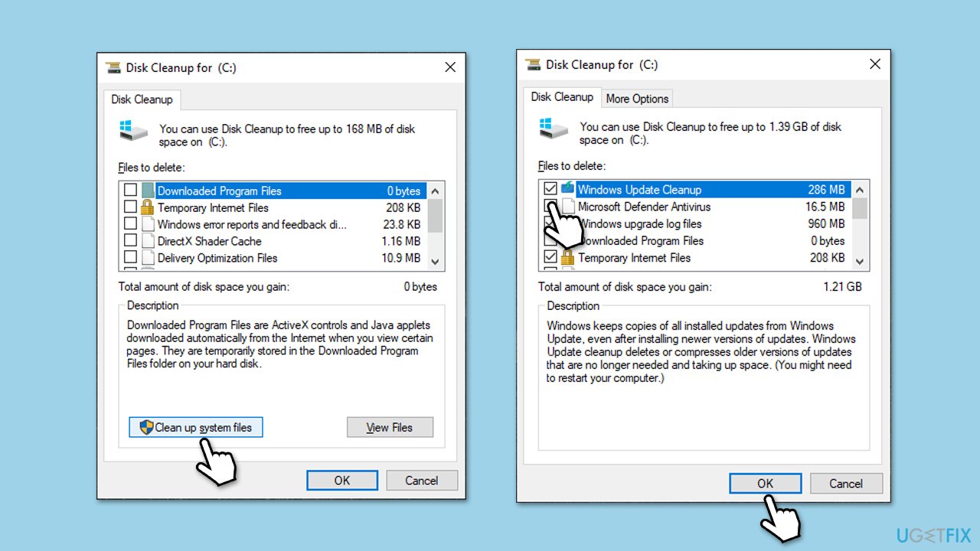980x551 pixels.
Task: Click file icon of Delivery Optimization Files entry
Action: click(148, 258)
